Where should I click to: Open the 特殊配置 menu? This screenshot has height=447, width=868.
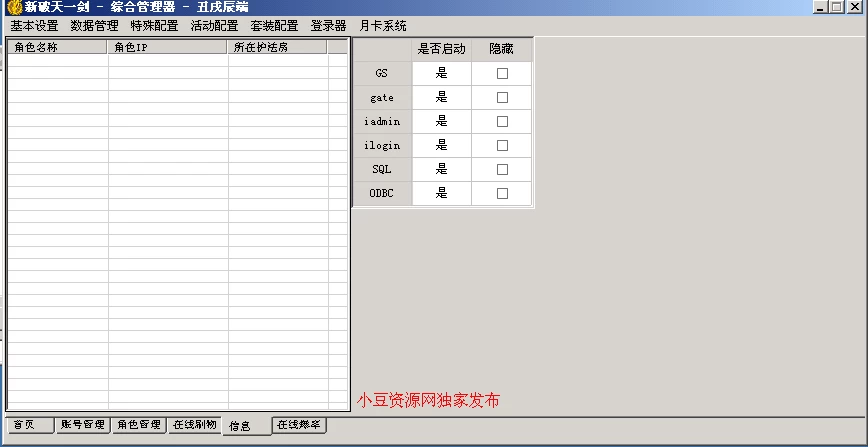click(154, 26)
